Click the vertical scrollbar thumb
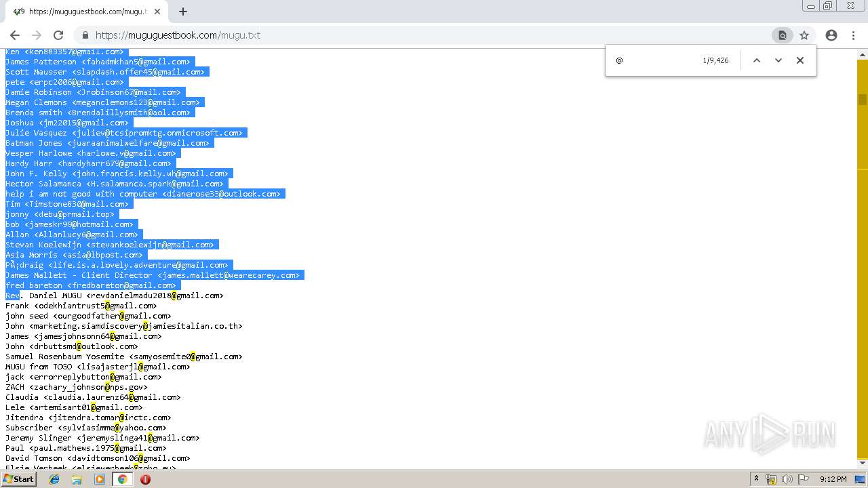Viewport: 868px width, 488px height. tap(863, 100)
